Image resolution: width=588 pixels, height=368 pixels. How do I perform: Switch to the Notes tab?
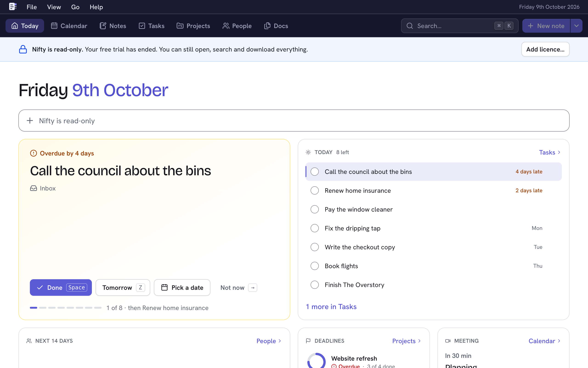tap(113, 26)
